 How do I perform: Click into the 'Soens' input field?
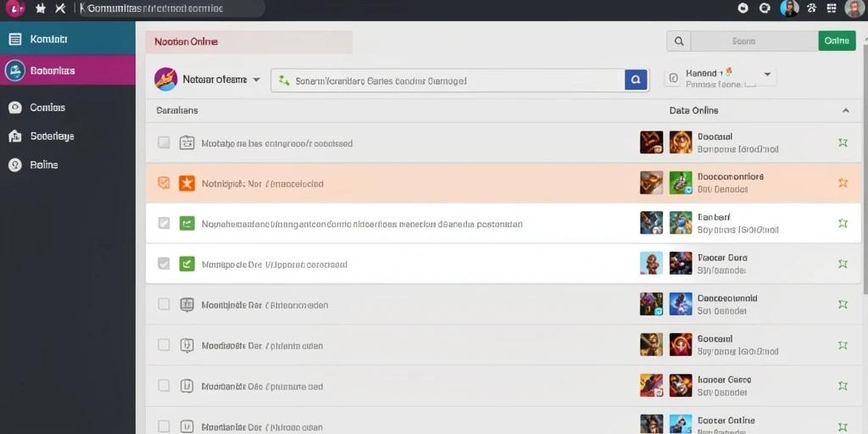coord(754,41)
